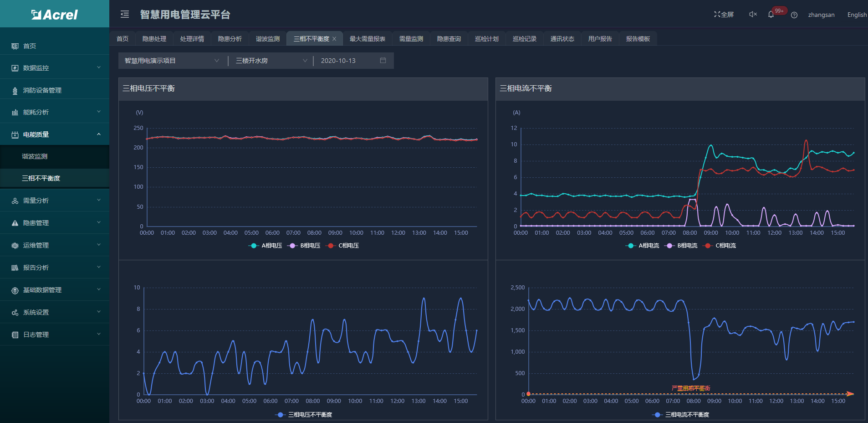868x423 pixels.
Task: Toggle B相电压 legend series
Action: tap(304, 246)
